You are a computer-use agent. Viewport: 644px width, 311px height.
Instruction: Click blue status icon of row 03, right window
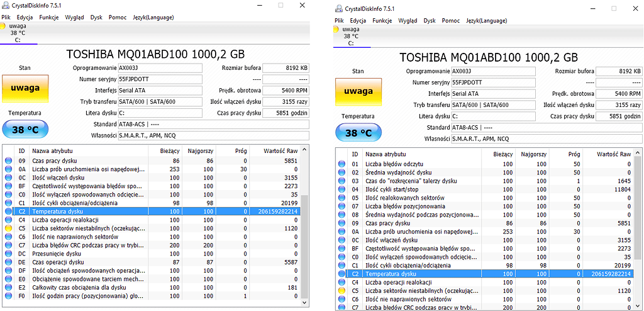tap(341, 181)
